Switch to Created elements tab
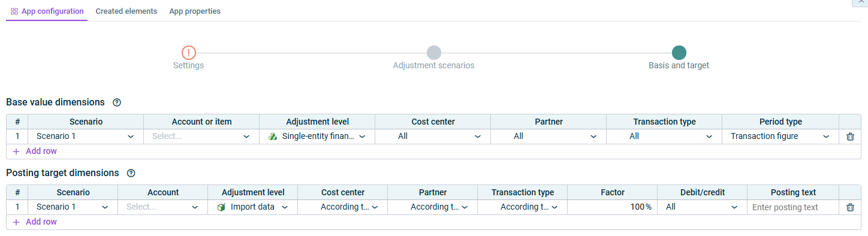This screenshot has height=236, width=868. tap(126, 11)
